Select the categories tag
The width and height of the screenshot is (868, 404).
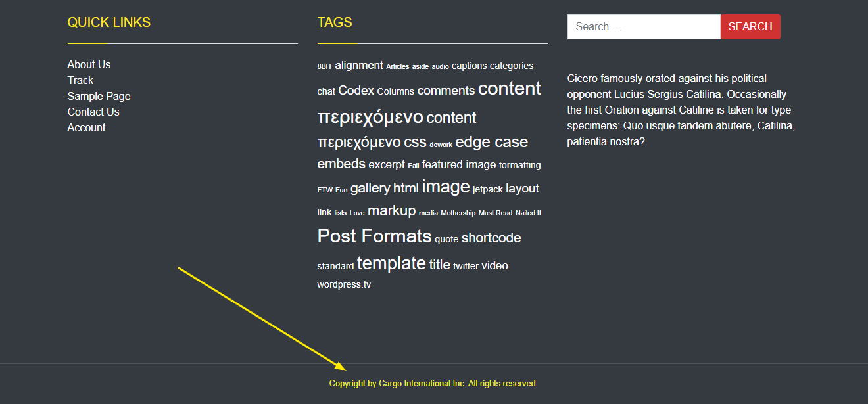(512, 66)
